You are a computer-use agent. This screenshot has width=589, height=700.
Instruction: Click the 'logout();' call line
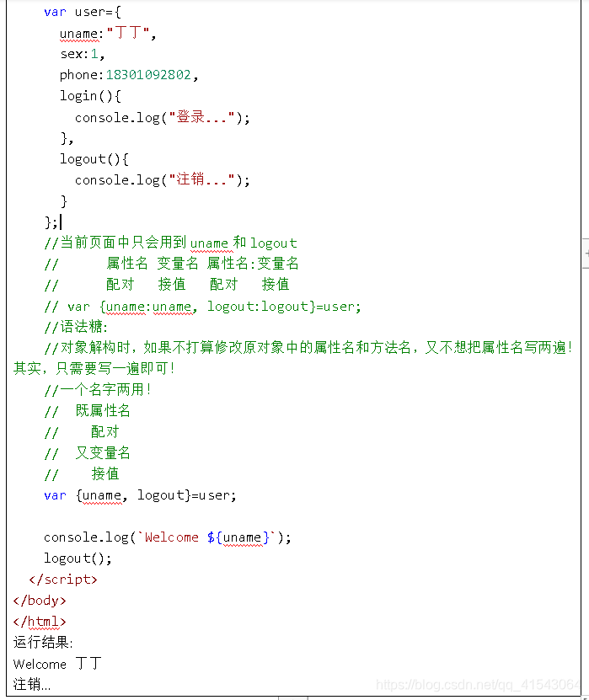click(x=78, y=558)
